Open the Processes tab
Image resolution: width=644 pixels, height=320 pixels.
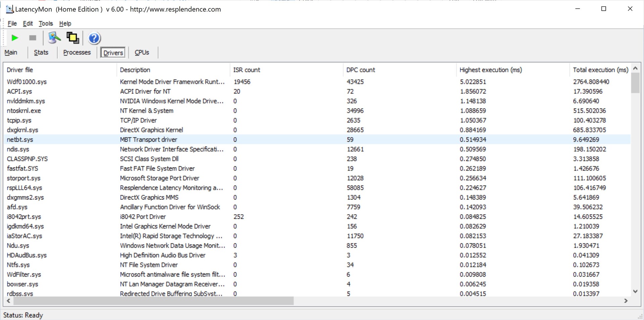pyautogui.click(x=77, y=52)
